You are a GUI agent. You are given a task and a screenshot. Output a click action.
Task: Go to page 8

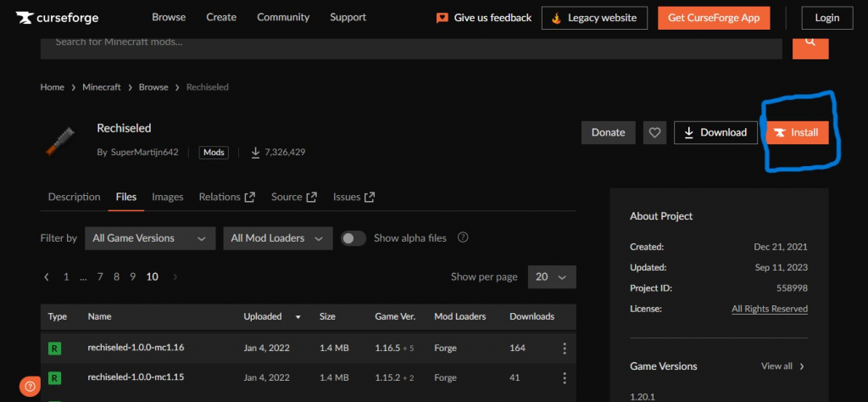click(x=116, y=276)
